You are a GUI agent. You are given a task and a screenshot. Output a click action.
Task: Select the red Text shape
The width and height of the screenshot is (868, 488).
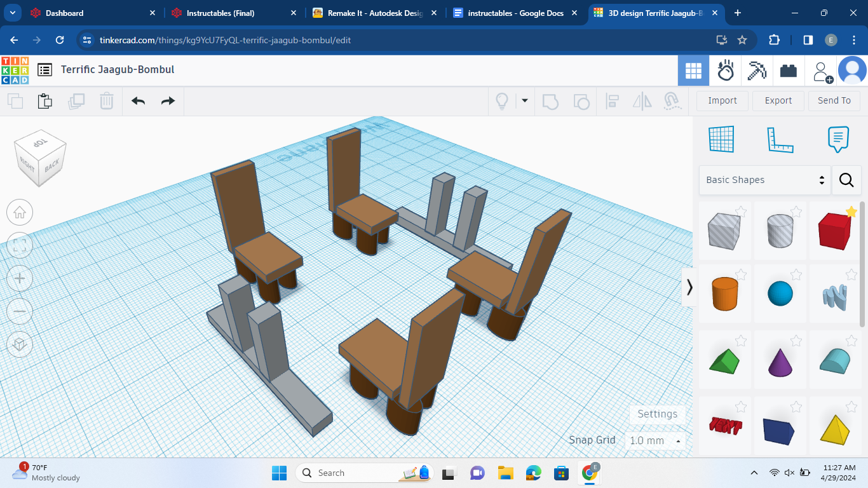coord(724,425)
